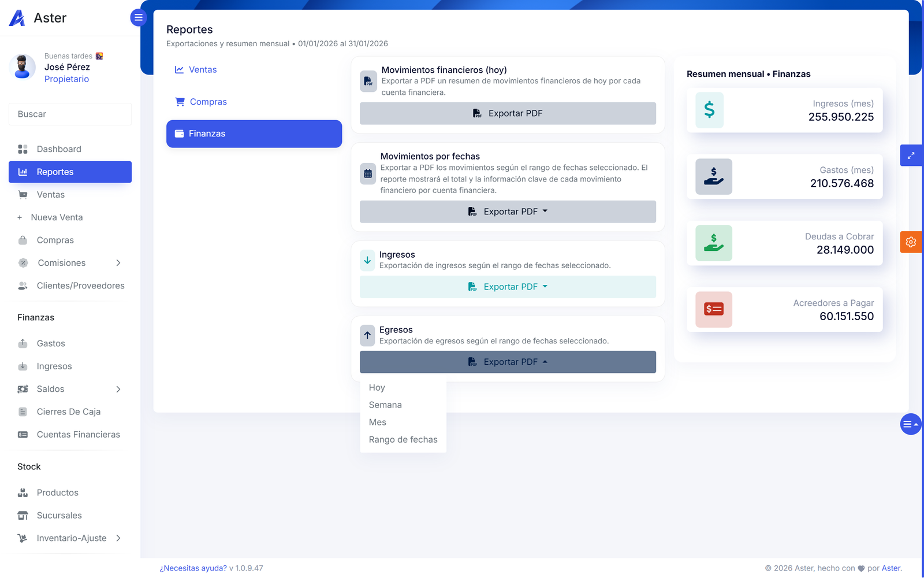Toggle sidebar with the hamburger menu button

(138, 17)
